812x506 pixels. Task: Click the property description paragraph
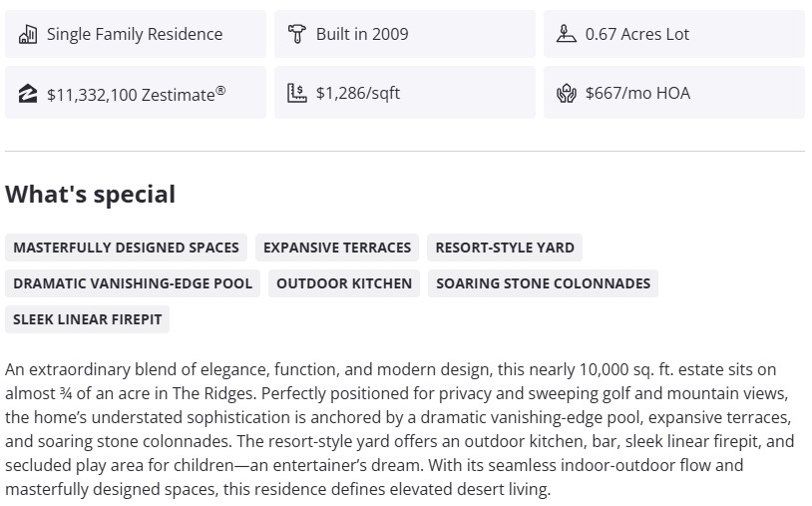tap(399, 429)
